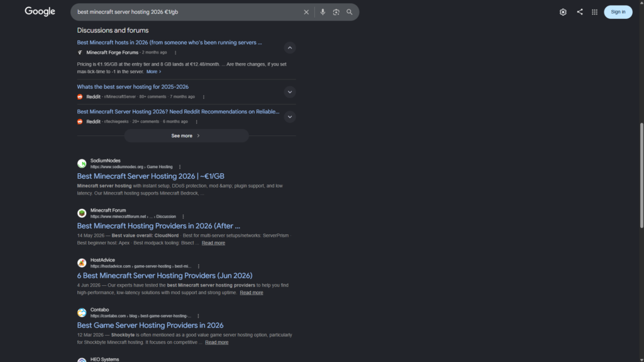The image size is (644, 362).
Task: Open 'Best Minecraft Server Hosting 2026 | ~€1/GB'
Action: 150,176
